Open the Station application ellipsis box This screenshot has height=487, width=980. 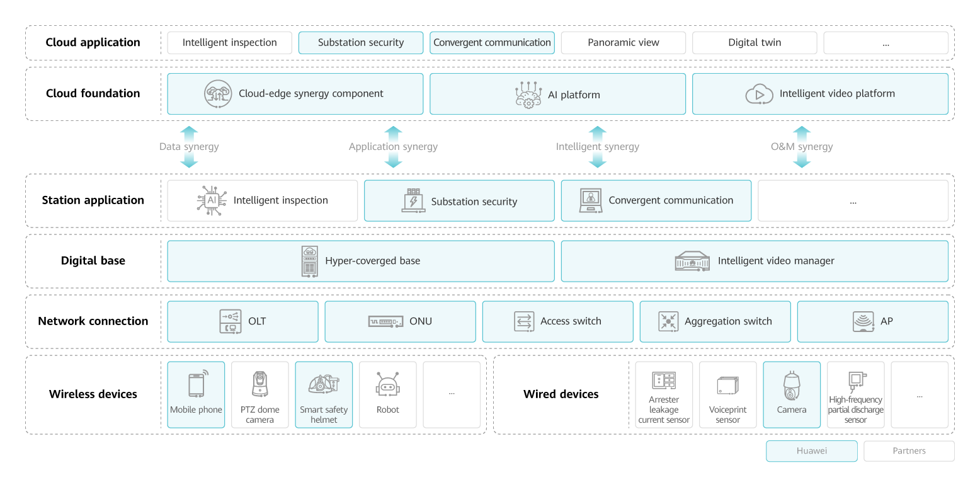click(853, 200)
